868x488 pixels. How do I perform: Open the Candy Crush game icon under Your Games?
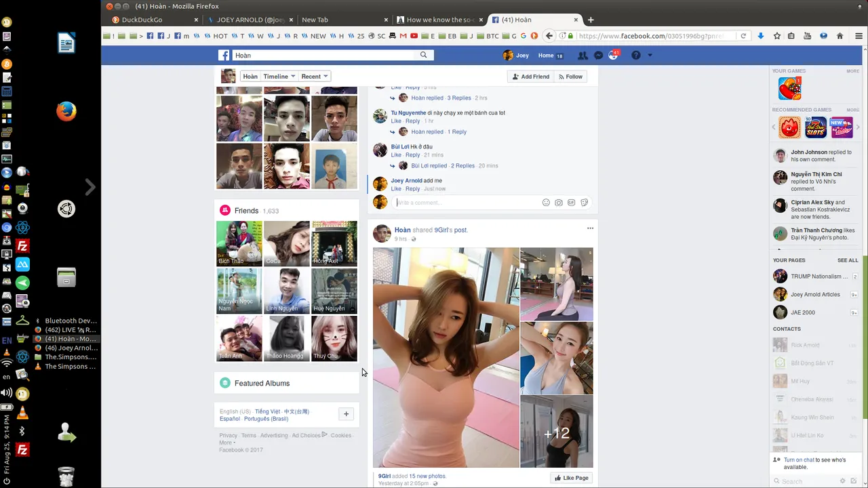[789, 88]
